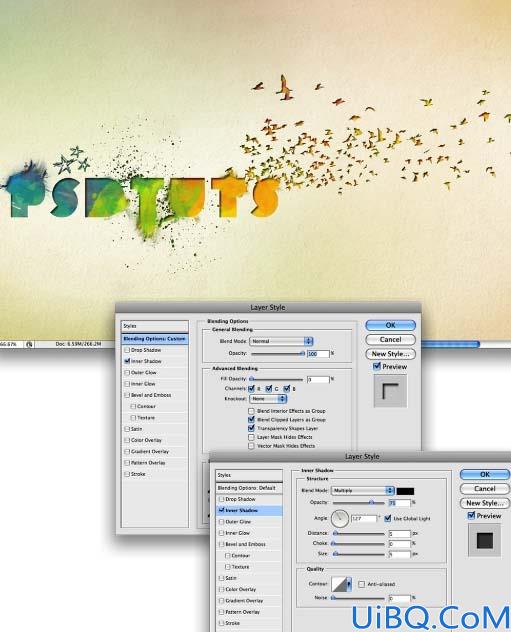Open the Multiply blend mode dropdown

362,491
